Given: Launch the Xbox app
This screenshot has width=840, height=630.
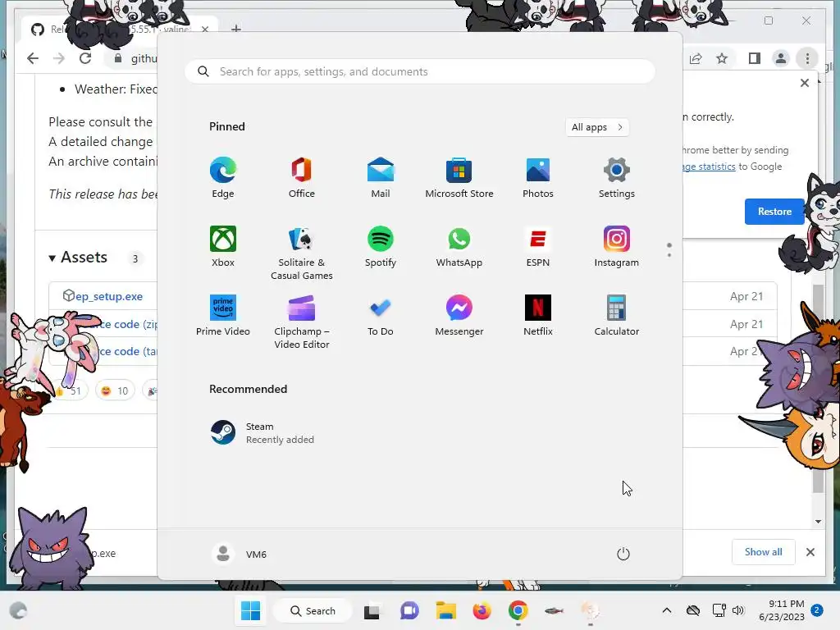Looking at the screenshot, I should tap(223, 247).
